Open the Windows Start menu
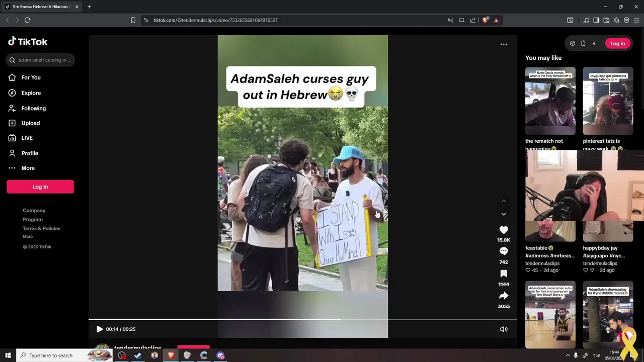Screen dimensions: 644x362 tap(8, 355)
